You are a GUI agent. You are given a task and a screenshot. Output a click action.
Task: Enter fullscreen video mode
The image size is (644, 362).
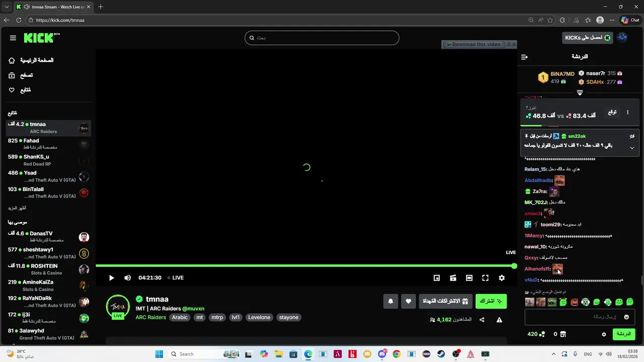pyautogui.click(x=485, y=278)
